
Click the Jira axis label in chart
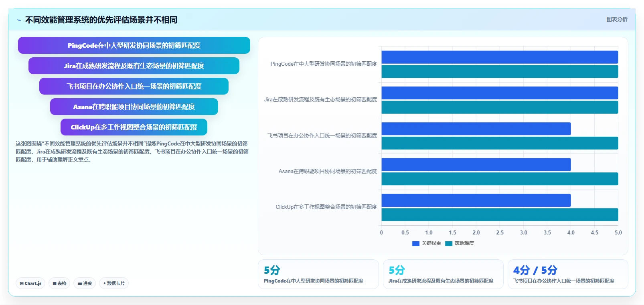320,100
